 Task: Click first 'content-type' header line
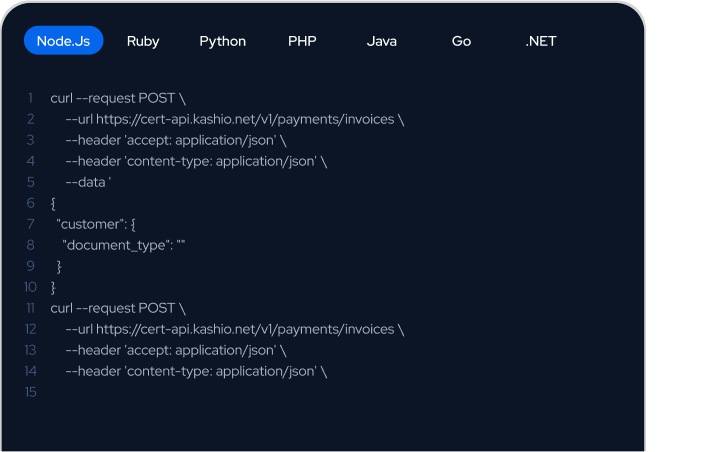pyautogui.click(x=196, y=161)
